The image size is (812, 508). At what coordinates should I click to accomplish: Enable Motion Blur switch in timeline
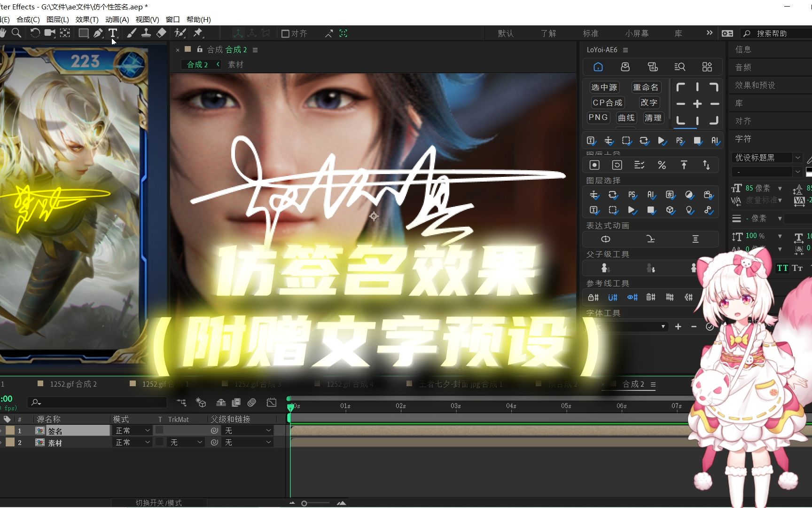(x=252, y=403)
